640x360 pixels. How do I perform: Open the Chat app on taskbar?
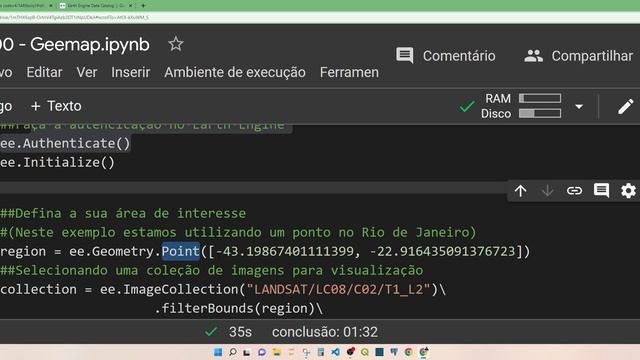coord(262,352)
